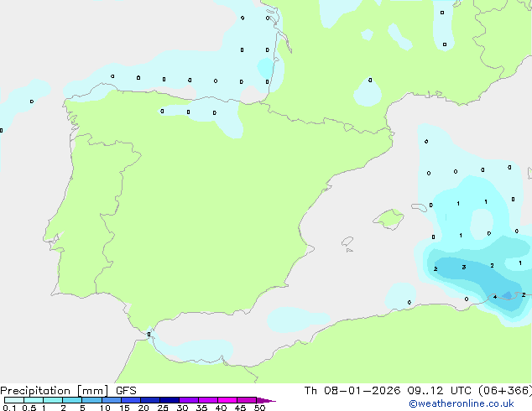Viewport: 532px width, 411px height.
Task: Click Mallorca island on the map
Action: [x=389, y=219]
